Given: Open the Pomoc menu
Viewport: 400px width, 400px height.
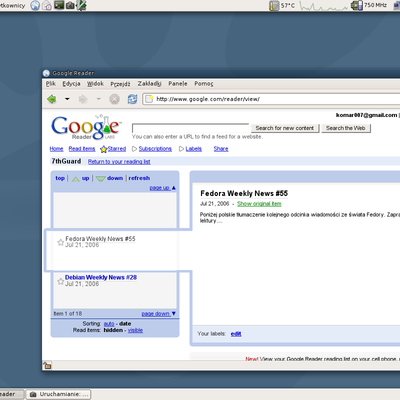Looking at the screenshot, I should (204, 84).
